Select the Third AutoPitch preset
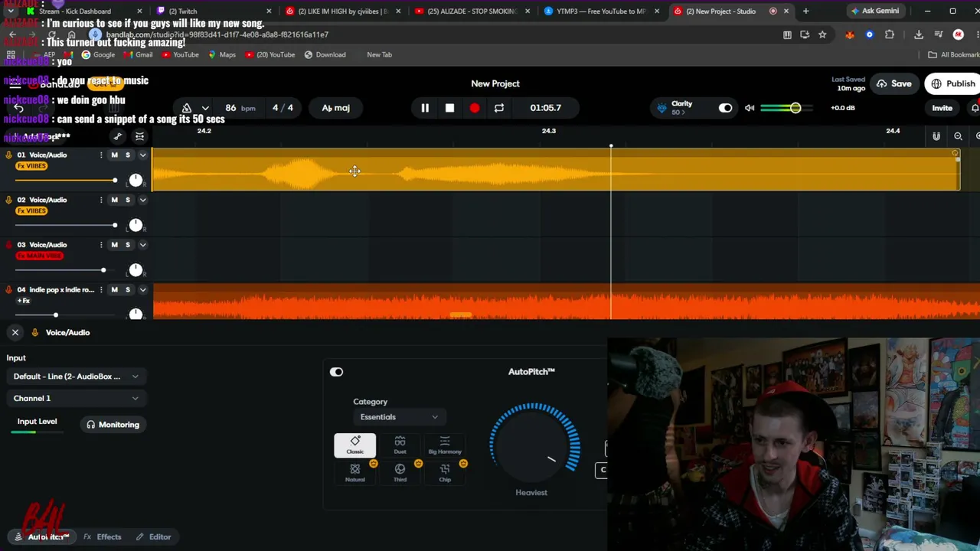Image resolution: width=980 pixels, height=551 pixels. coord(400,473)
